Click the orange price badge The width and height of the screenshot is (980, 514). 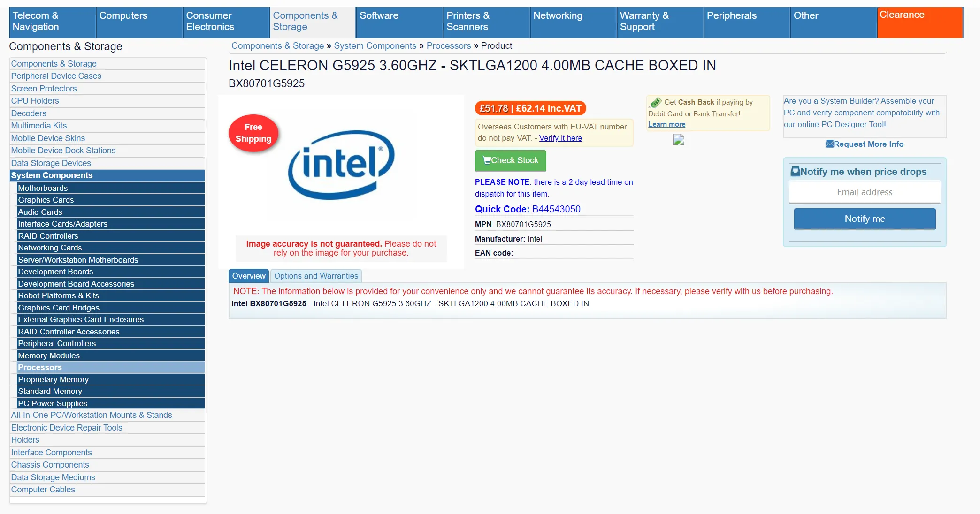click(x=530, y=108)
